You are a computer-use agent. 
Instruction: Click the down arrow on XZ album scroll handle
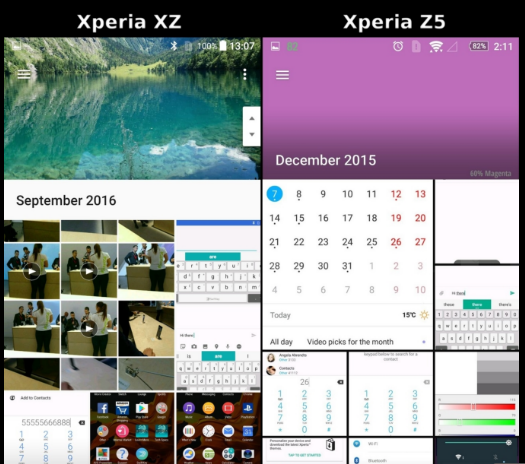tap(252, 134)
